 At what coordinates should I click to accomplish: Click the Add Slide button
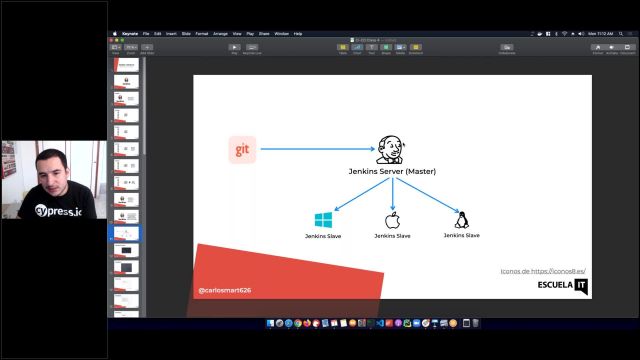pyautogui.click(x=147, y=47)
